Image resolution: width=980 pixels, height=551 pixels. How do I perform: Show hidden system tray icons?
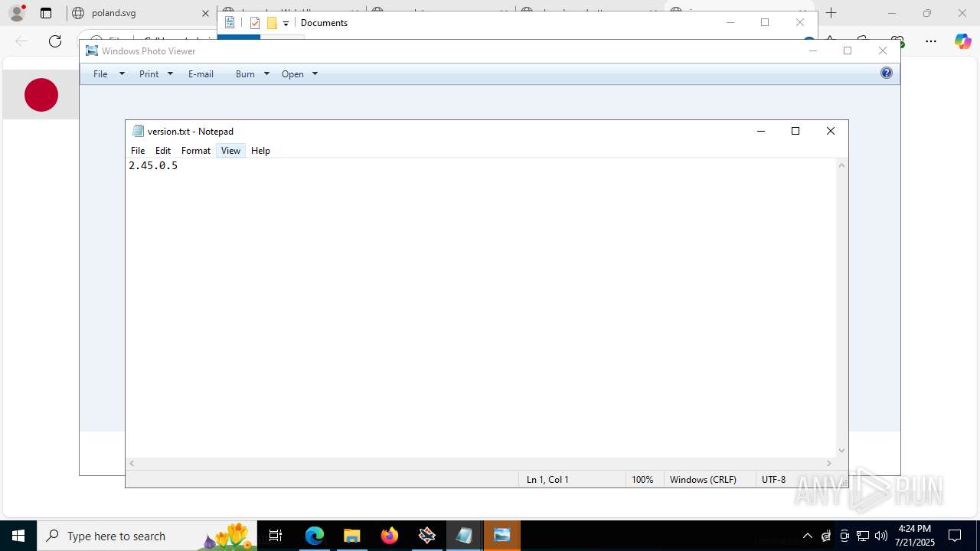807,536
